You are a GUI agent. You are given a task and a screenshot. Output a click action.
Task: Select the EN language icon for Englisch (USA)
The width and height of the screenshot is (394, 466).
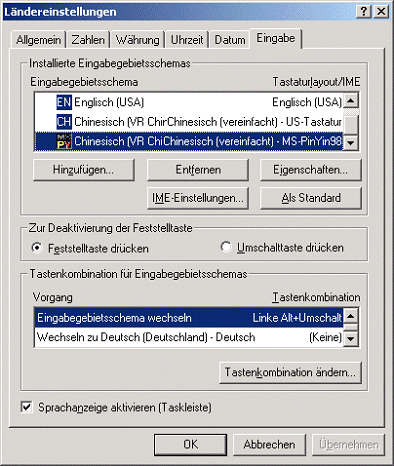(x=64, y=102)
